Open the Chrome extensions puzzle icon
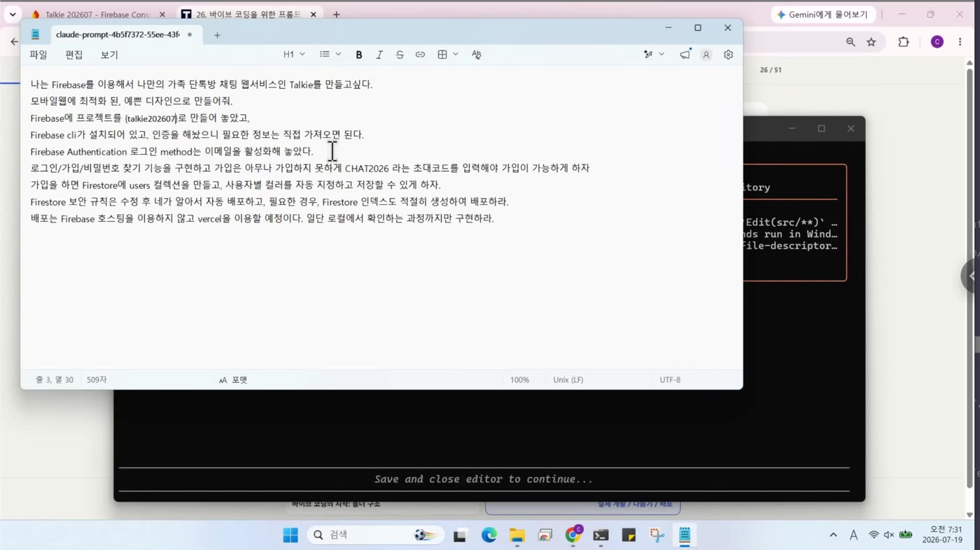The width and height of the screenshot is (980, 550). (904, 42)
